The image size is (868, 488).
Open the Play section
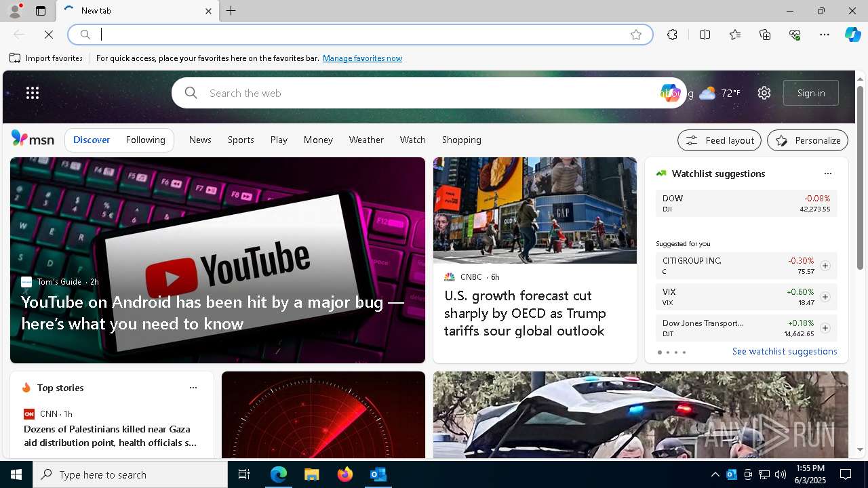[279, 140]
